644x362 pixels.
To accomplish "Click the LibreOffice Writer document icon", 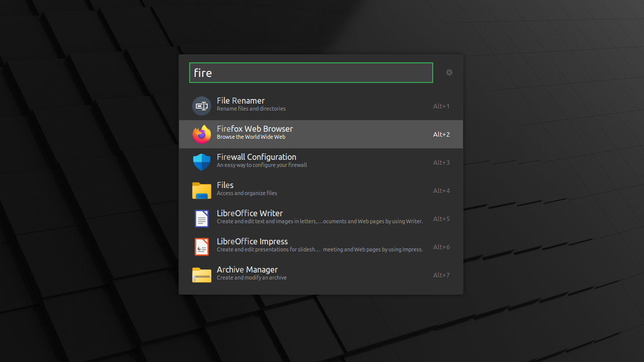I will pos(202,219).
